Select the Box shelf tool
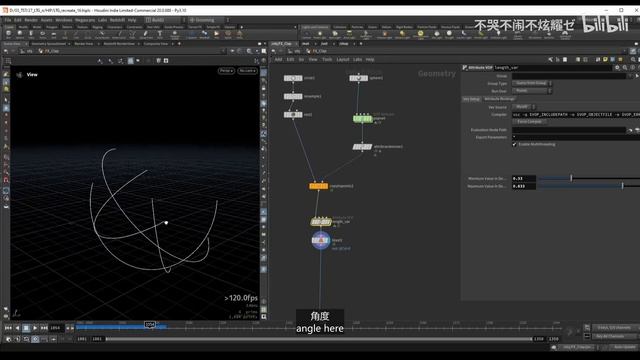640x360 pixels. pos(9,34)
